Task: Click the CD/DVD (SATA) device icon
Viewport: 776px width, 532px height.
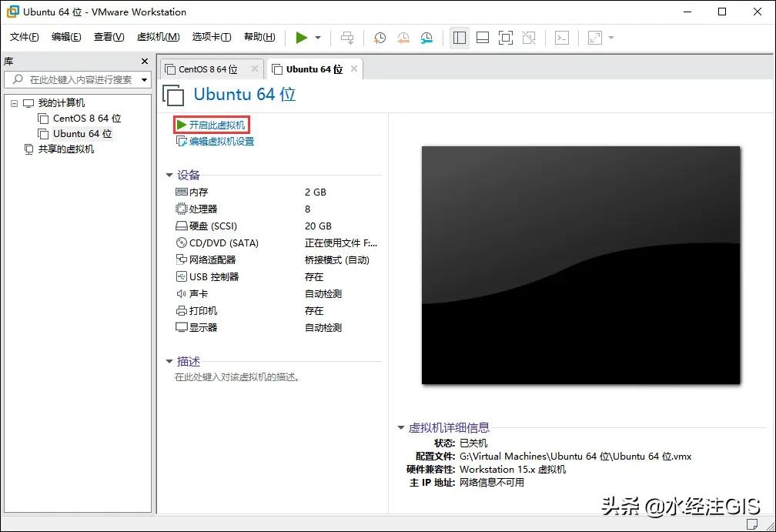Action: 179,243
